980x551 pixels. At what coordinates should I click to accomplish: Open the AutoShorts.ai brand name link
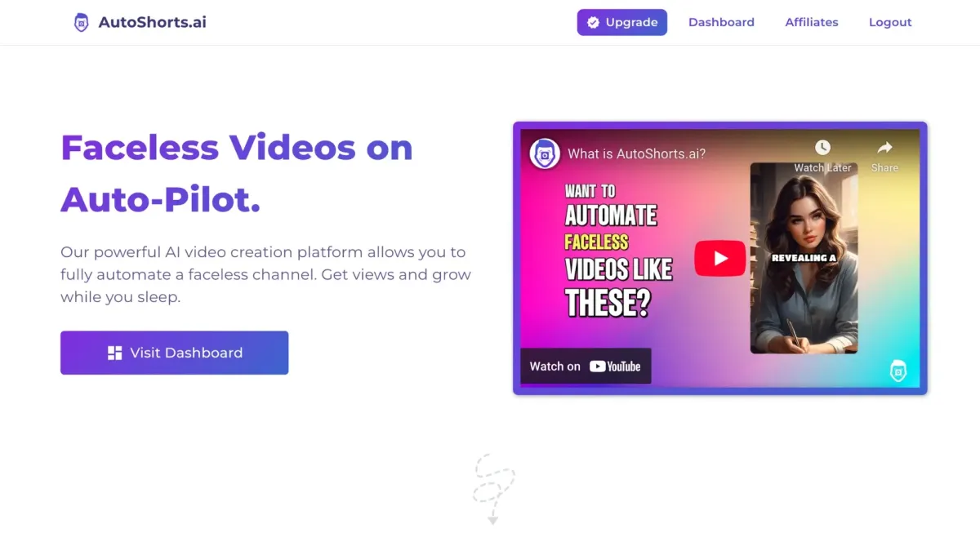click(x=153, y=23)
